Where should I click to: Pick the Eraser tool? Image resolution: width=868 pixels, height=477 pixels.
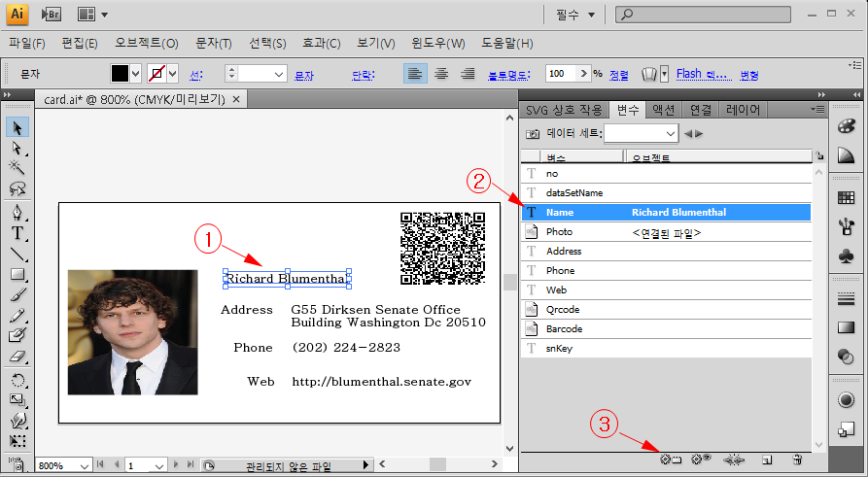(17, 357)
